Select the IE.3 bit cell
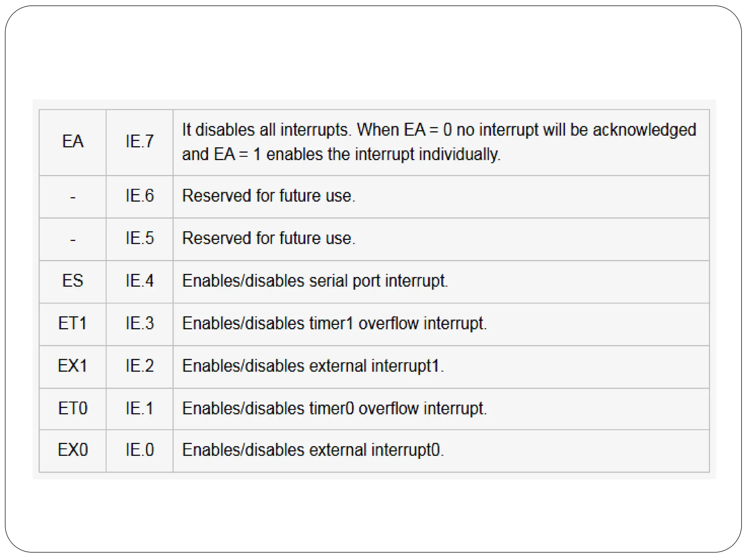 [139, 323]
